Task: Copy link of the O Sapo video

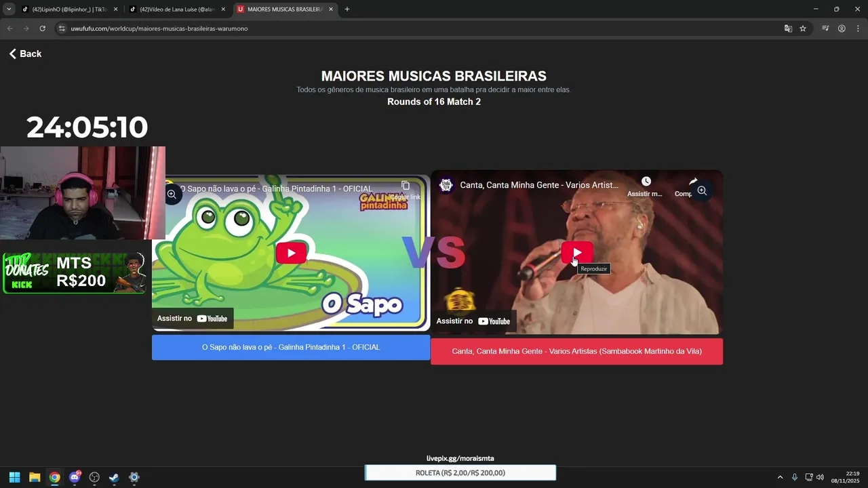Action: (405, 189)
